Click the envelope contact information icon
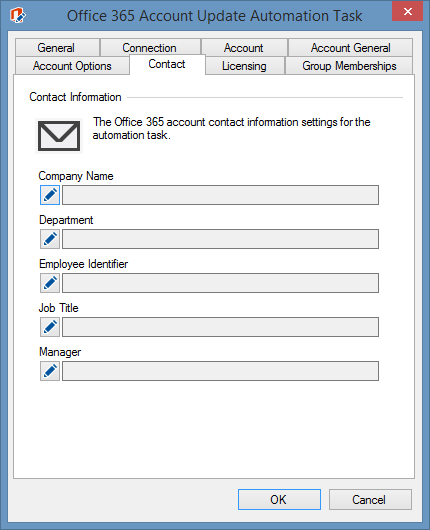 click(x=59, y=136)
